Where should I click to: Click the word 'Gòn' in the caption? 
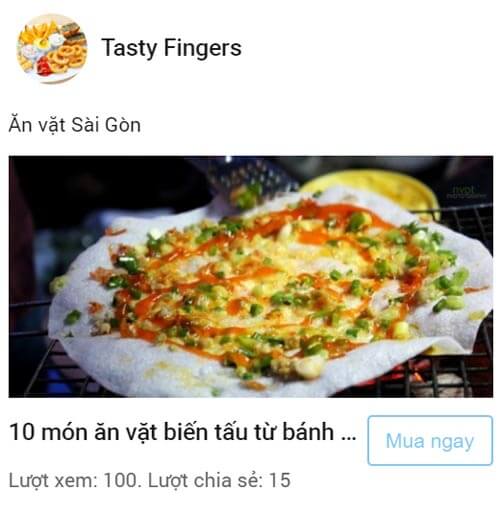click(x=123, y=125)
